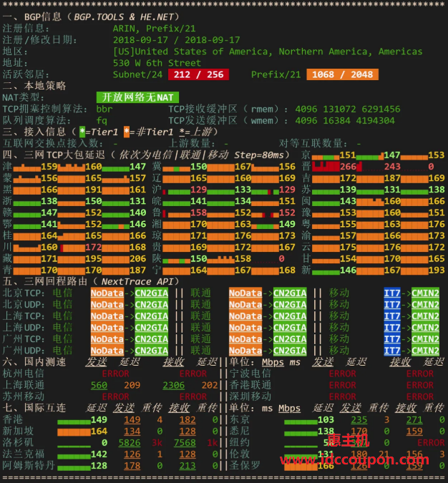
Task: Click the '134' send value for 新加坡
Action: coord(132,431)
